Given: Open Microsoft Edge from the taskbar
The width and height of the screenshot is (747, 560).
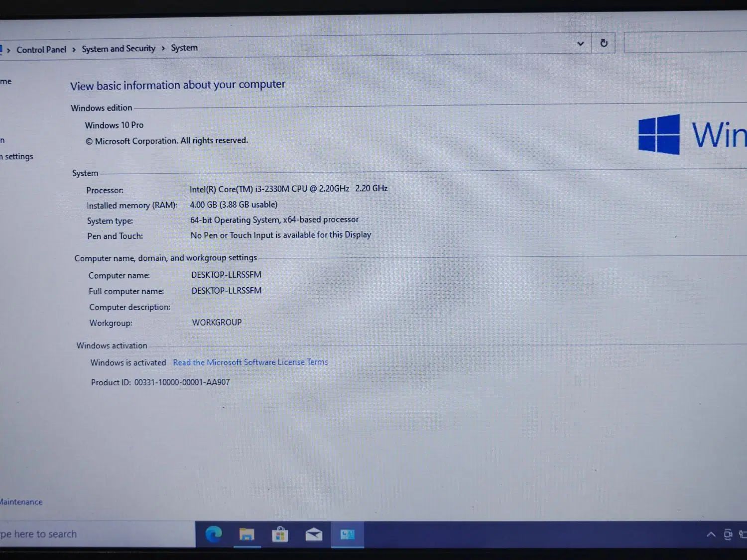Looking at the screenshot, I should click(x=214, y=534).
